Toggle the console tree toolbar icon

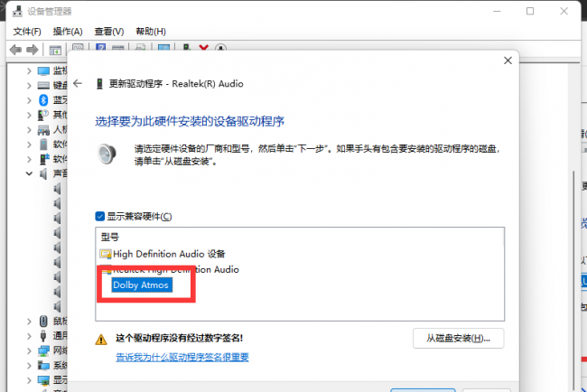click(55, 50)
